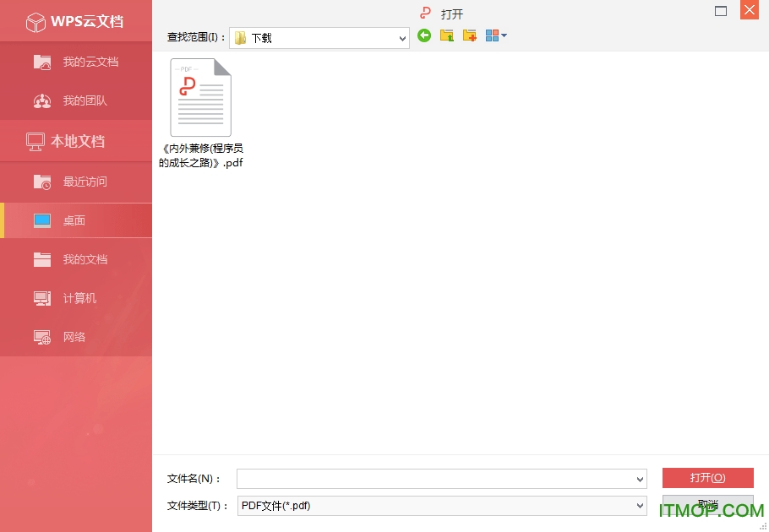Image resolution: width=769 pixels, height=532 pixels.
Task: Select the 内外兼修 PDF file thumbnail
Action: pyautogui.click(x=200, y=99)
